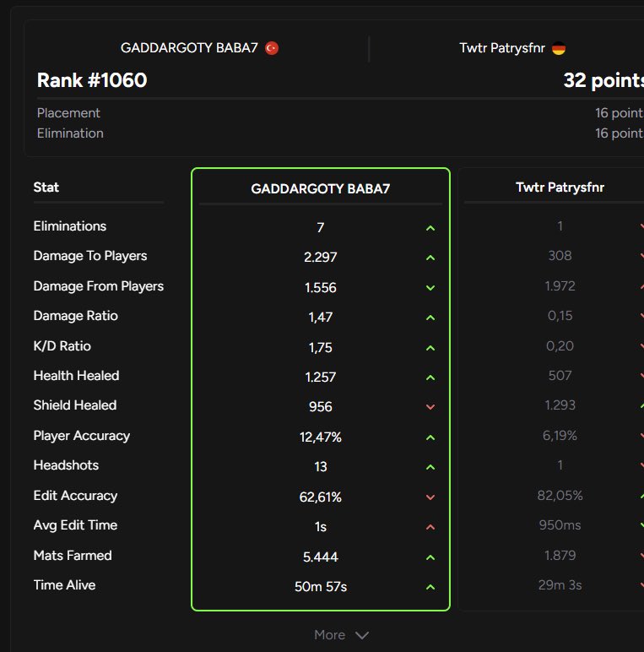Click the Avg Edit Time label
The height and width of the screenshot is (652, 644).
click(x=75, y=525)
